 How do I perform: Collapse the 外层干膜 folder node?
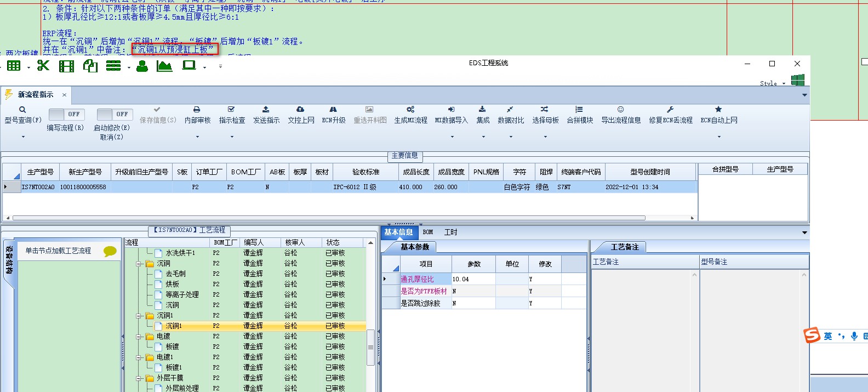point(139,378)
